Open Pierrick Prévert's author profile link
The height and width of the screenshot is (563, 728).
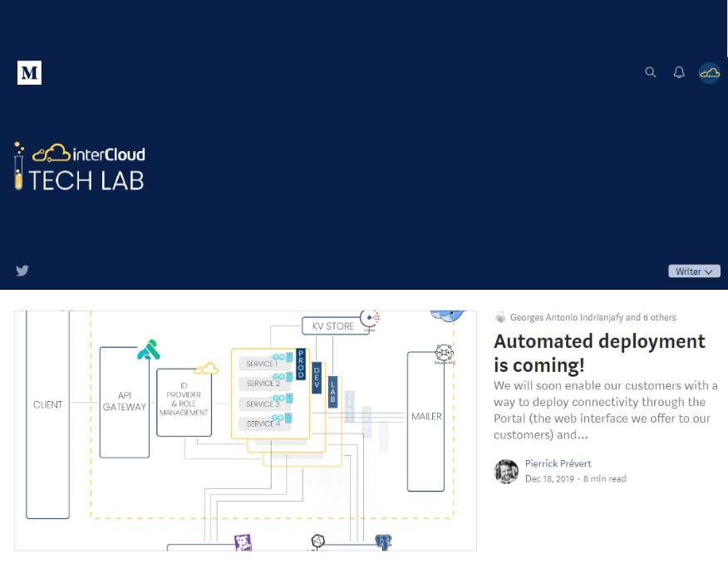tap(558, 463)
